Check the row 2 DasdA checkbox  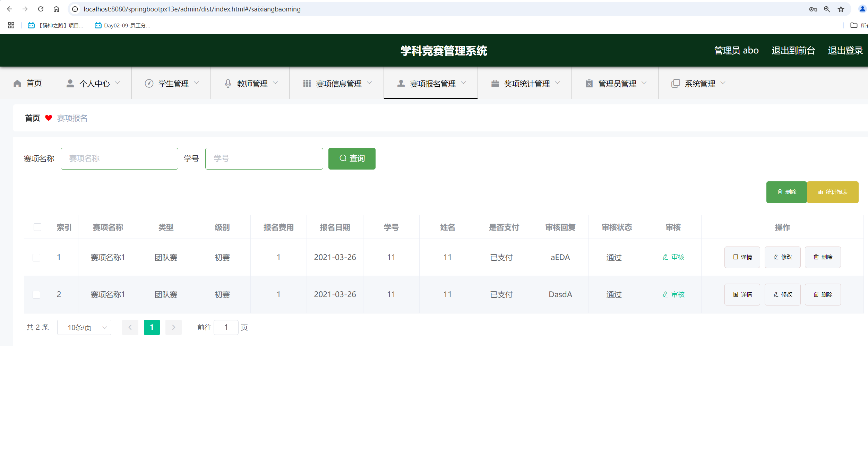[36, 295]
